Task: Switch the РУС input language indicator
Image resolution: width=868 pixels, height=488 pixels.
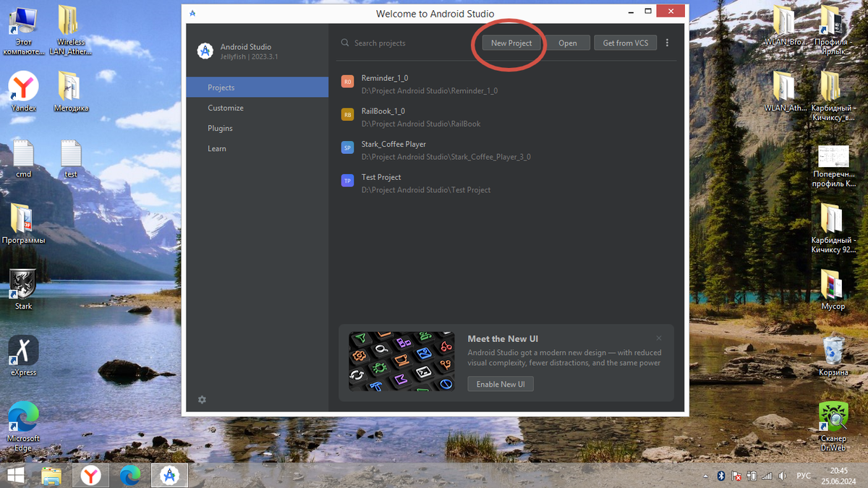Action: coord(804,476)
